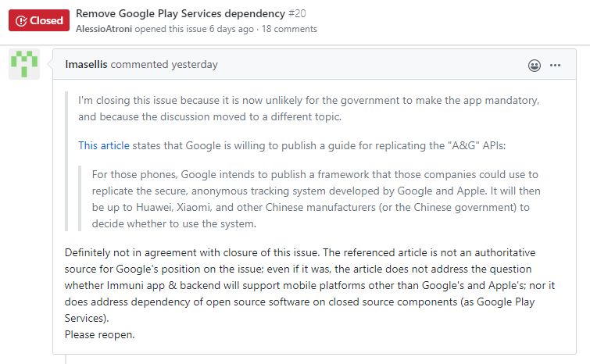This screenshot has width=590, height=364.
Task: Open lmasellis's pixel avatar image
Action: (24, 64)
